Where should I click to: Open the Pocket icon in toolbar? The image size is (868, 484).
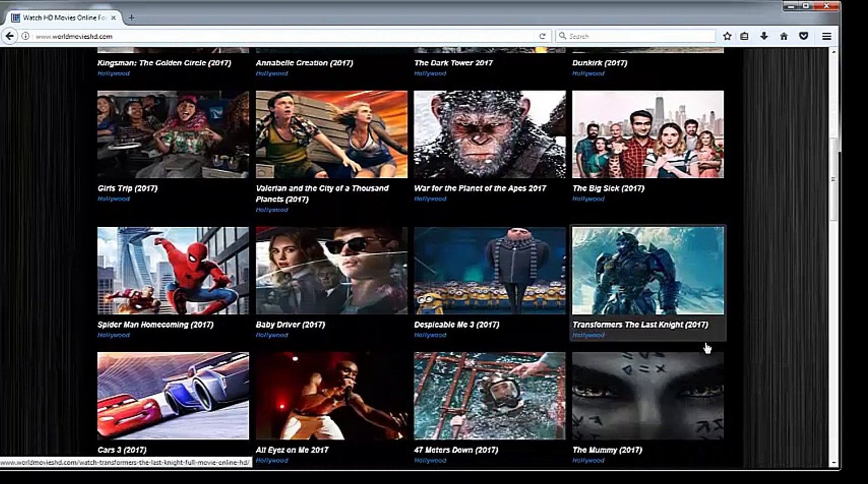coord(803,36)
